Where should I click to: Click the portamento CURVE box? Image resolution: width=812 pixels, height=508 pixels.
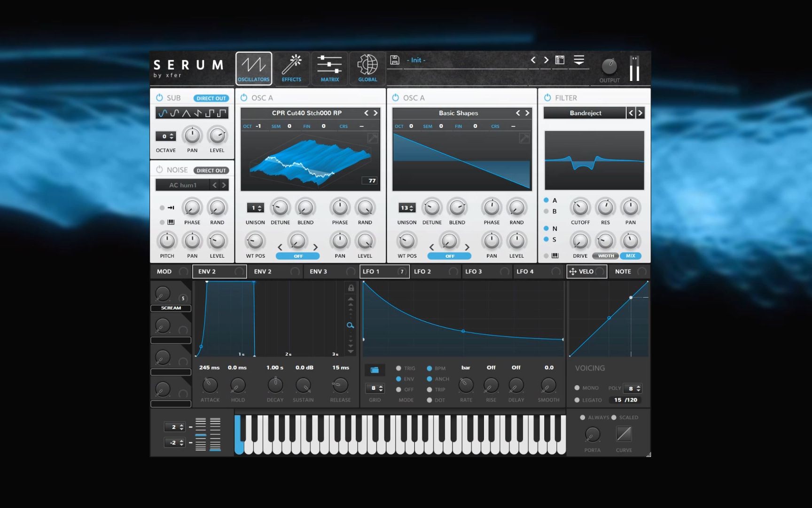tap(624, 434)
